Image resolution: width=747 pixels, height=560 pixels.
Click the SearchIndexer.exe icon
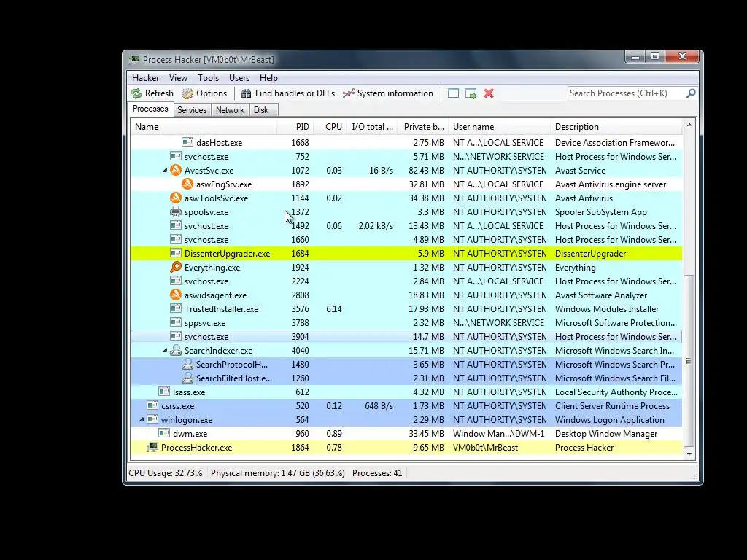(176, 351)
